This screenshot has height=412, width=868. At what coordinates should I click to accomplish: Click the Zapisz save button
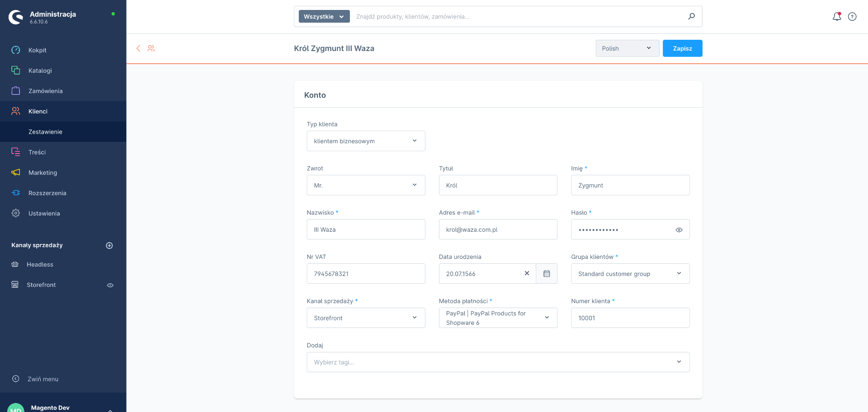[x=682, y=48]
